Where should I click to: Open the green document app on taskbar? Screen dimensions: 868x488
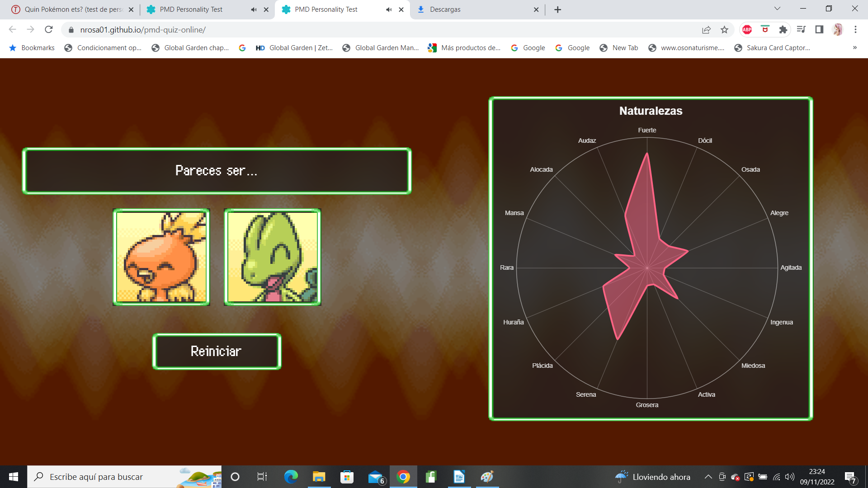(x=431, y=477)
